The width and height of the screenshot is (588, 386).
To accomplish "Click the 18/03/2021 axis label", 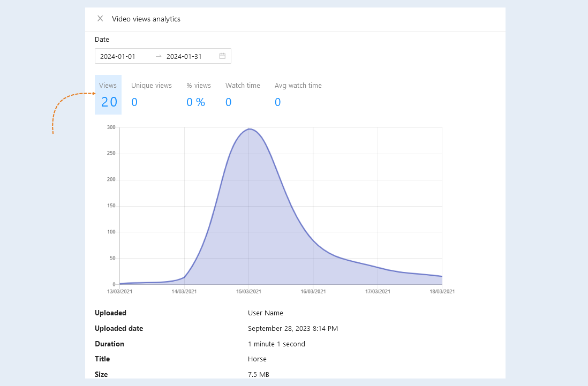I will 442,291.
